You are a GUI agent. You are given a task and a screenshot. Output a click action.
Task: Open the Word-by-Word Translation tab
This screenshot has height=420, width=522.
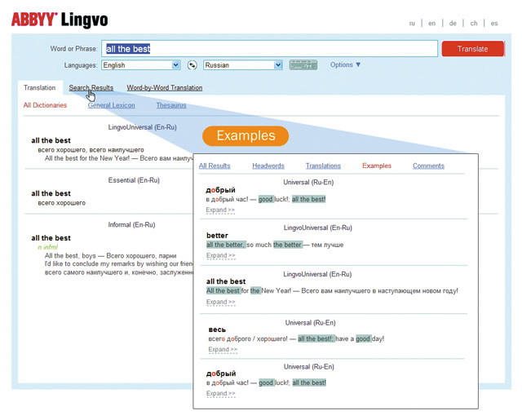[x=165, y=87]
